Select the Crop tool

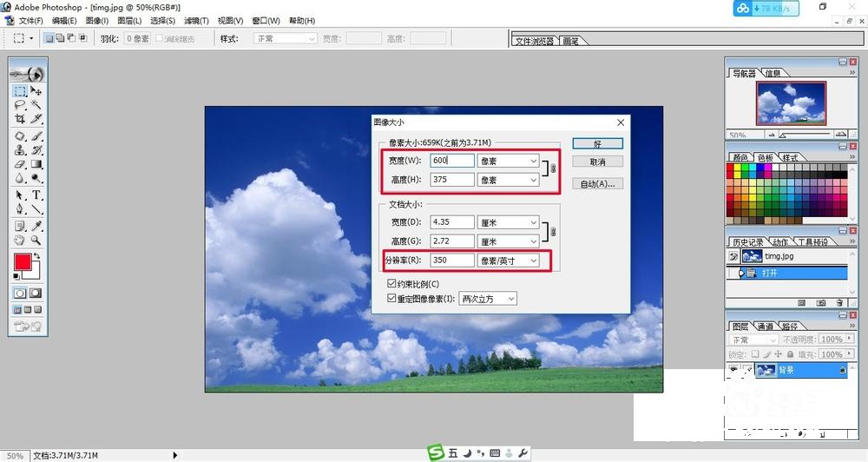pyautogui.click(x=20, y=118)
